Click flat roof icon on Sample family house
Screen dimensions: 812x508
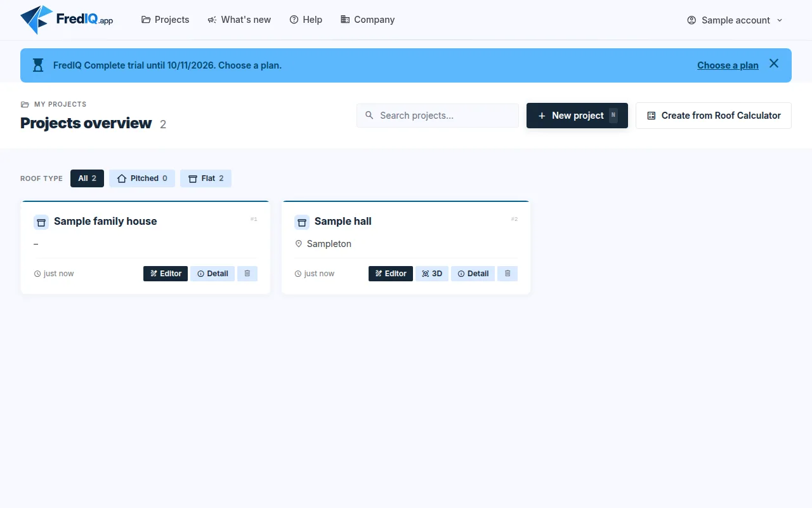click(41, 222)
